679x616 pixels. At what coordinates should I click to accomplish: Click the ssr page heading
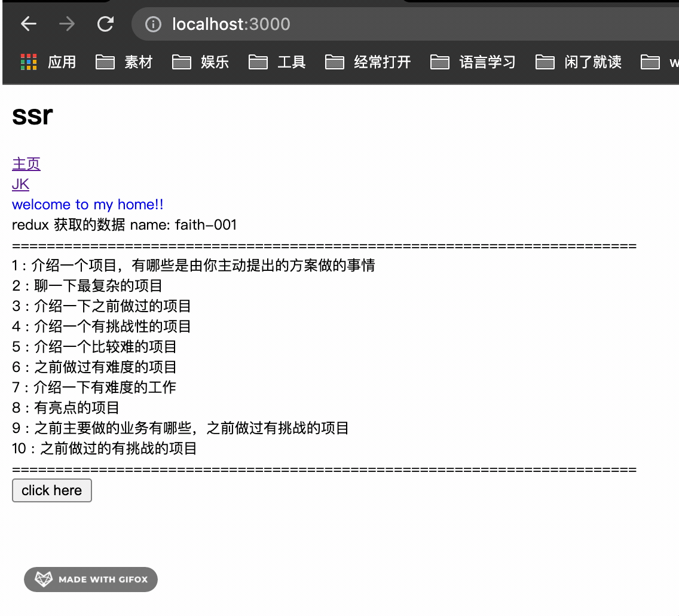click(x=32, y=115)
